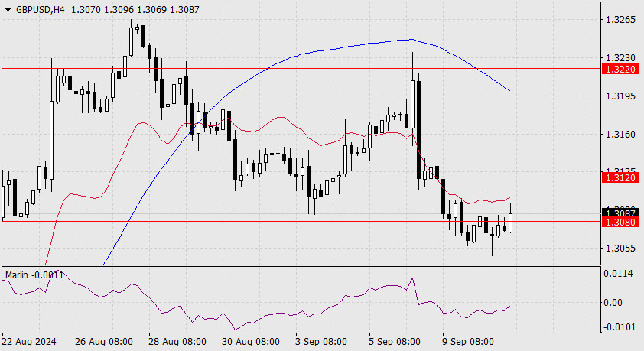Open the chart menu triangle beside GBPUSD,H4
Screen dimensions: 644x351
tap(8, 10)
